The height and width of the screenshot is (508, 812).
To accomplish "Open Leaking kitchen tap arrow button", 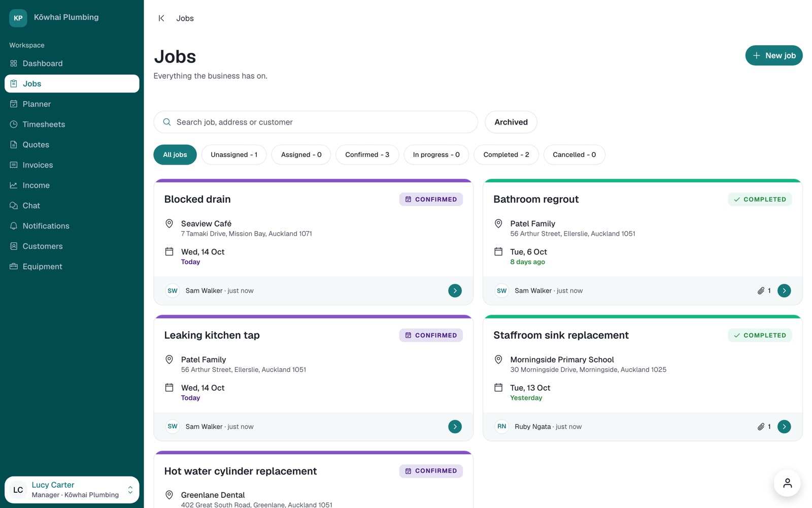I will 455,427.
